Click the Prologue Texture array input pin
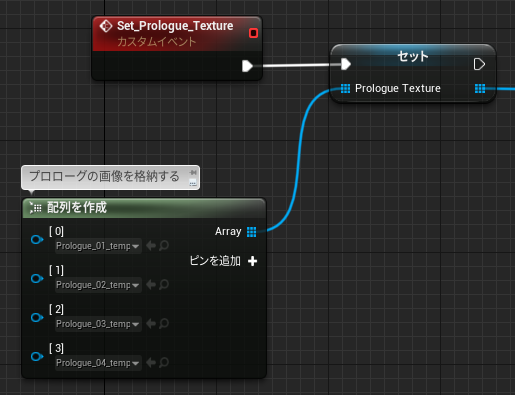 (346, 88)
